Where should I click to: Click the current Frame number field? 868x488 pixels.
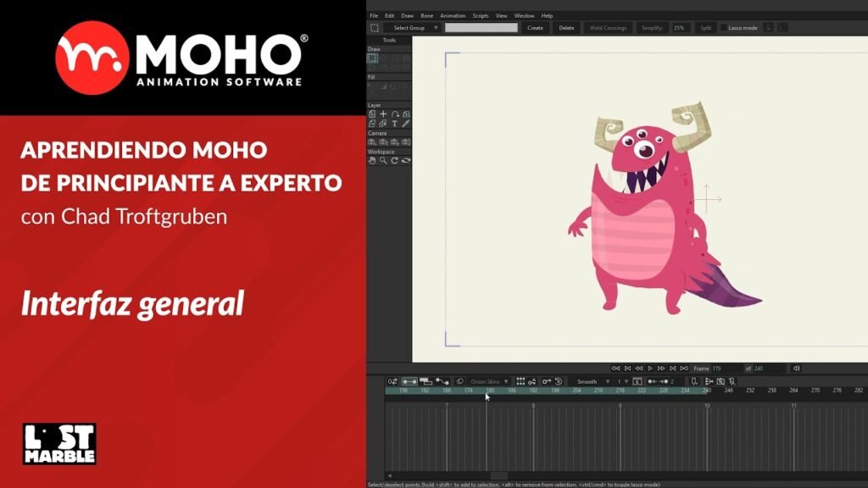[x=726, y=369]
